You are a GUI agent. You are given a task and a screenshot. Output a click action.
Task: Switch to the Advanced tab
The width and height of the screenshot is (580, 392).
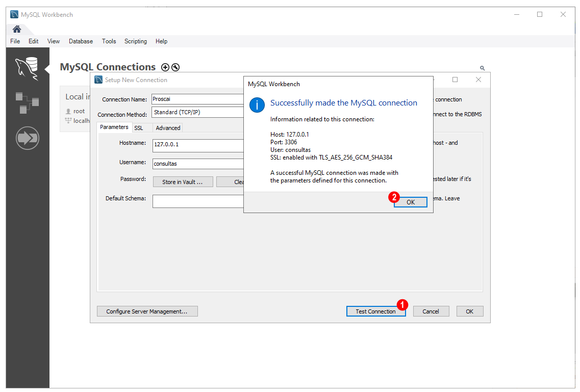[168, 128]
